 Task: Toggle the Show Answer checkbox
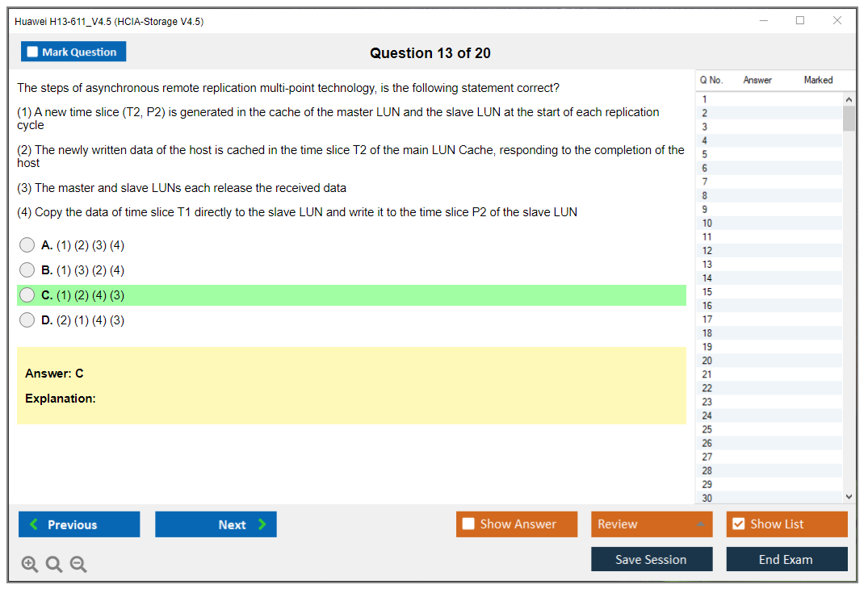468,524
